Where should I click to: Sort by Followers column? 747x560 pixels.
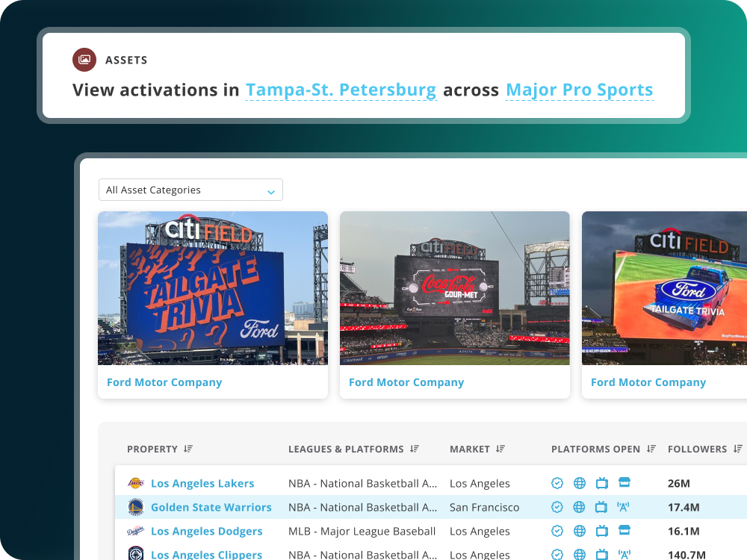pyautogui.click(x=738, y=449)
